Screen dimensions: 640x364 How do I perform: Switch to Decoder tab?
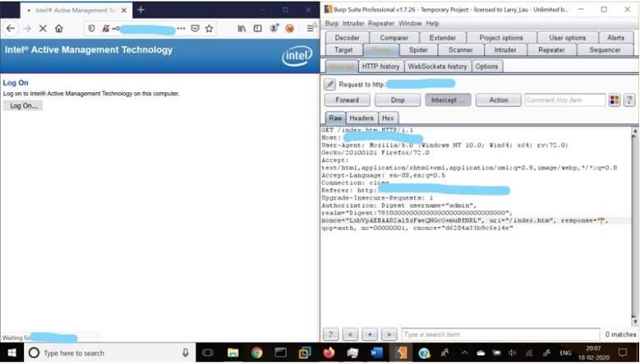347,38
